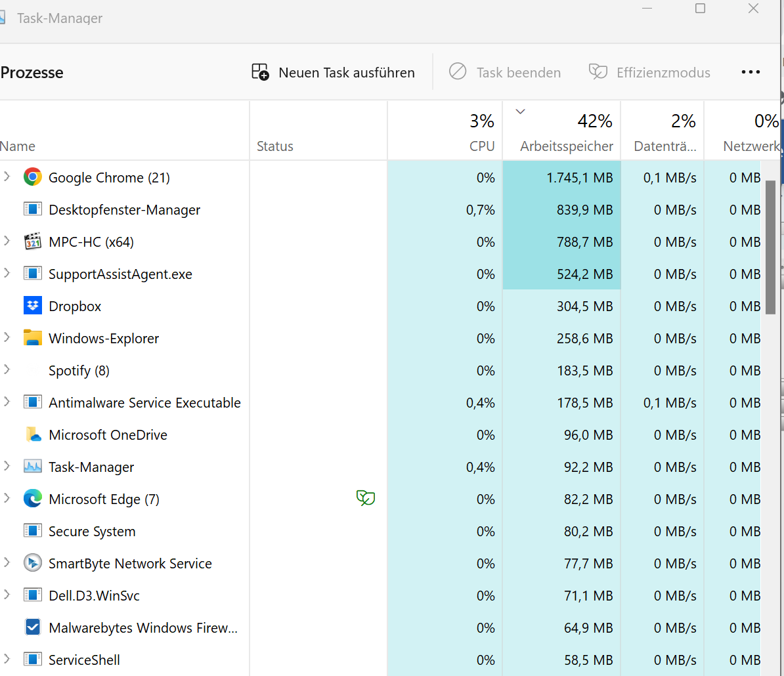Select the Microsoft OneDrive process name
Viewport: 784px width, 676px height.
[x=108, y=435]
